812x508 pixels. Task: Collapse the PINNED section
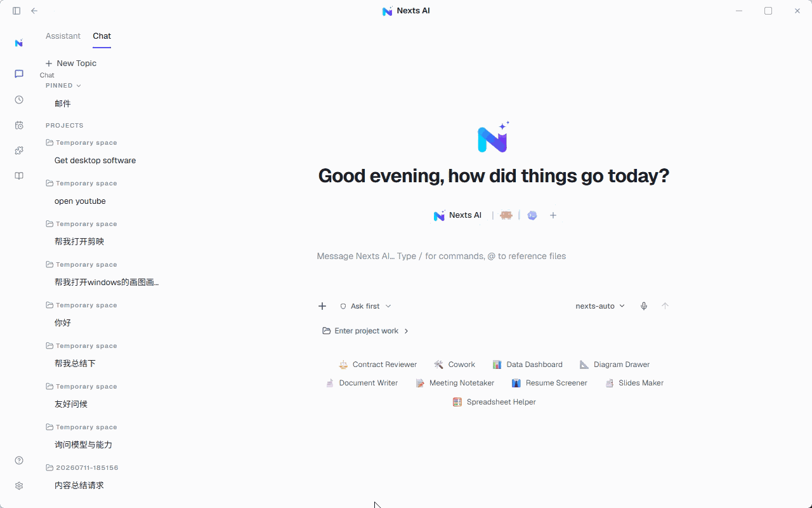pyautogui.click(x=63, y=86)
